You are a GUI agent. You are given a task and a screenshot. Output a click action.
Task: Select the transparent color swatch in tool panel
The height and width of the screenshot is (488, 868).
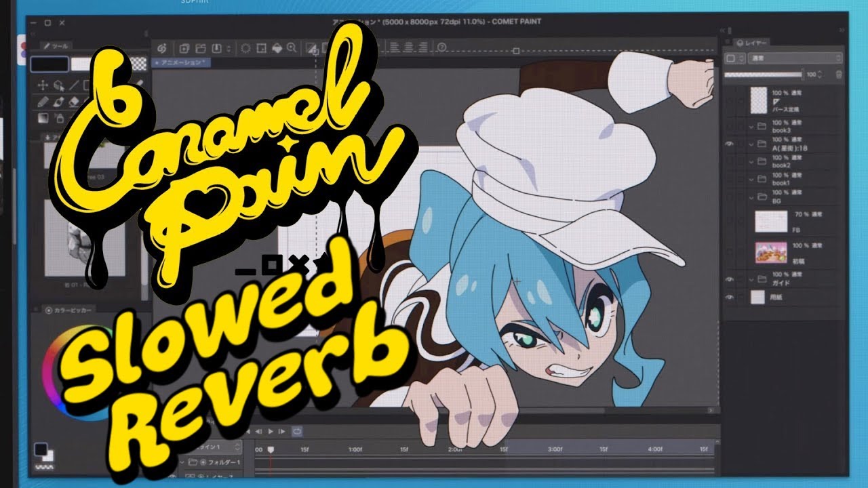coord(139,64)
